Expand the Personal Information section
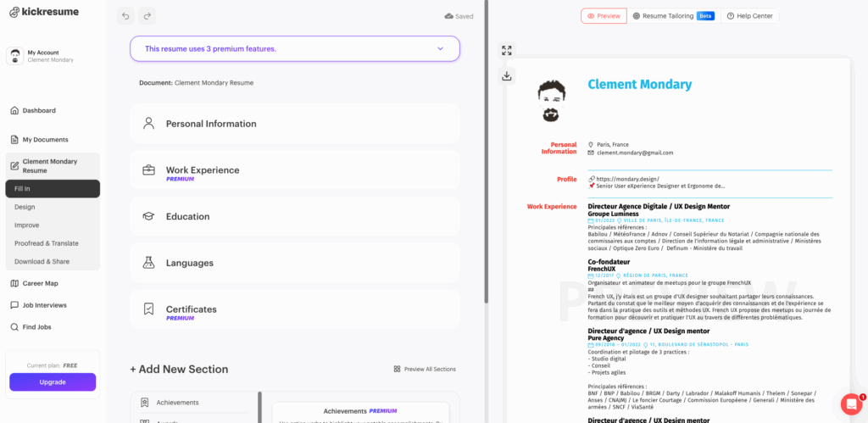868x423 pixels. [294, 124]
